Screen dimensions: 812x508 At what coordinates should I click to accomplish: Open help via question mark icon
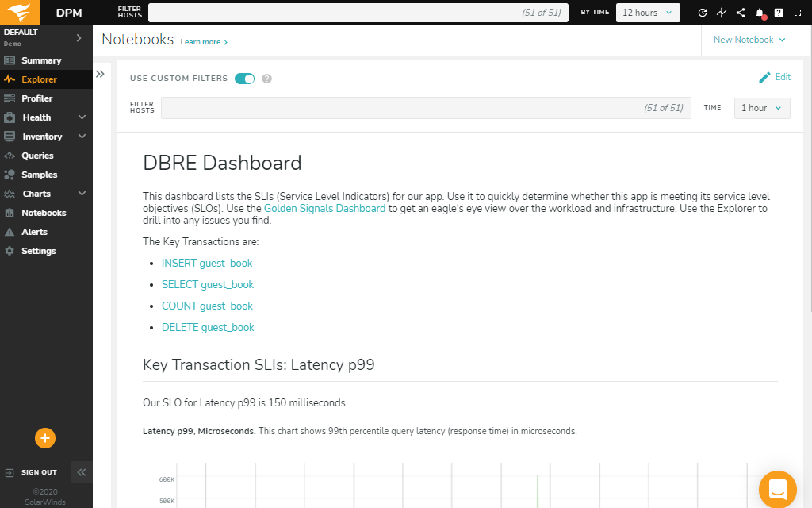point(779,13)
